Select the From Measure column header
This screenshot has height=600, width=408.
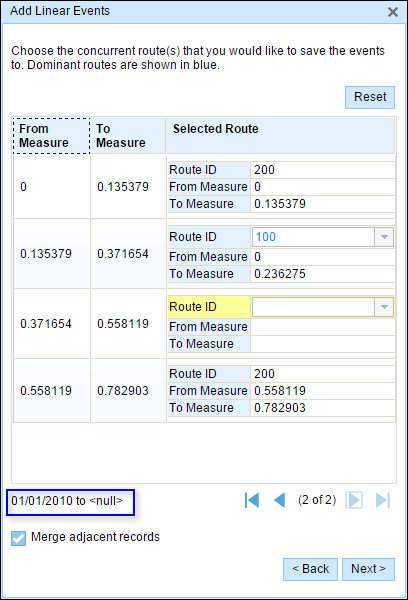click(52, 136)
